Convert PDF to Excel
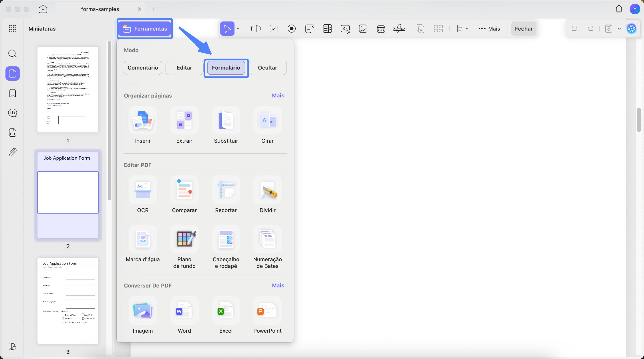This screenshot has width=644, height=359. pos(226,315)
